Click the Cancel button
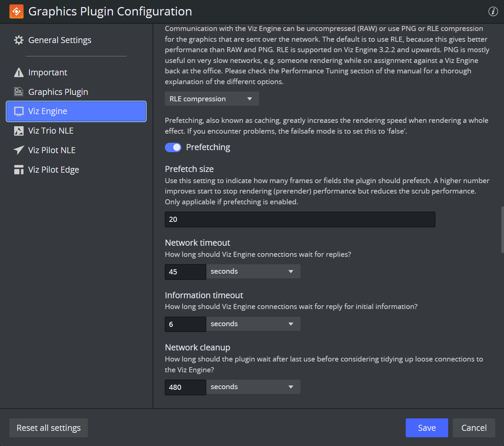Image resolution: width=504 pixels, height=446 pixels. tap(474, 428)
